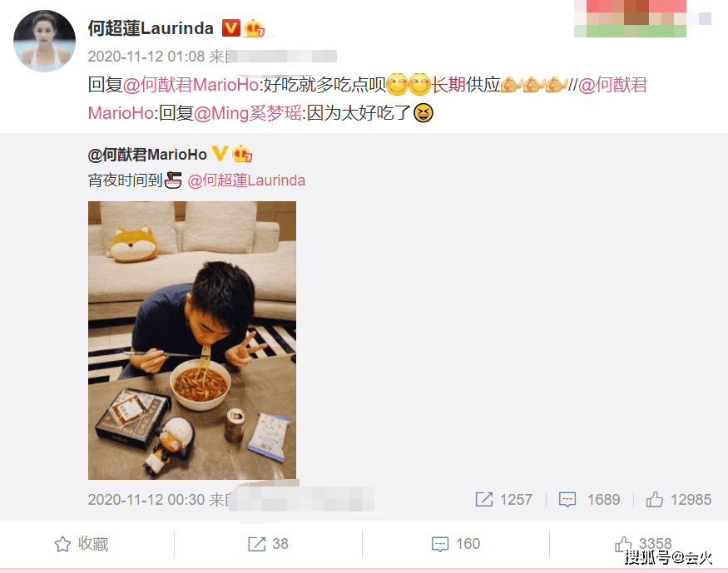Click the 2020-11-12 00:30 timestamp
The image size is (728, 573).
point(146,499)
